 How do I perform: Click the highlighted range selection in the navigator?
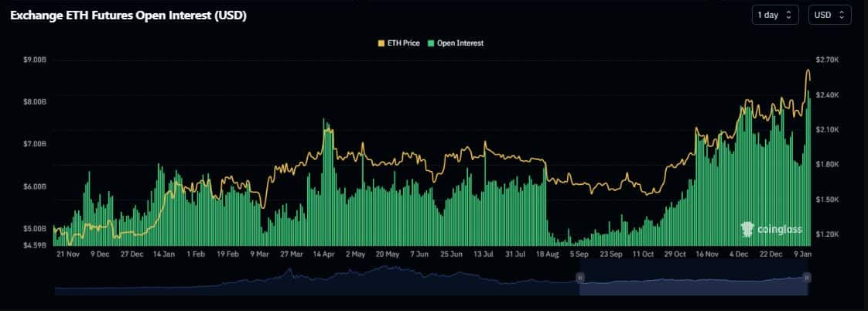tap(692, 283)
